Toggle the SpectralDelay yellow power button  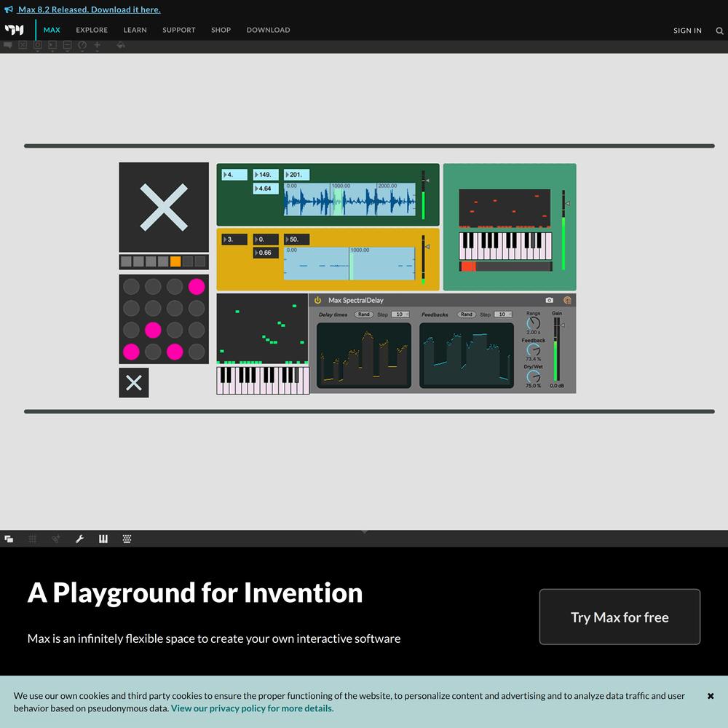(x=317, y=301)
